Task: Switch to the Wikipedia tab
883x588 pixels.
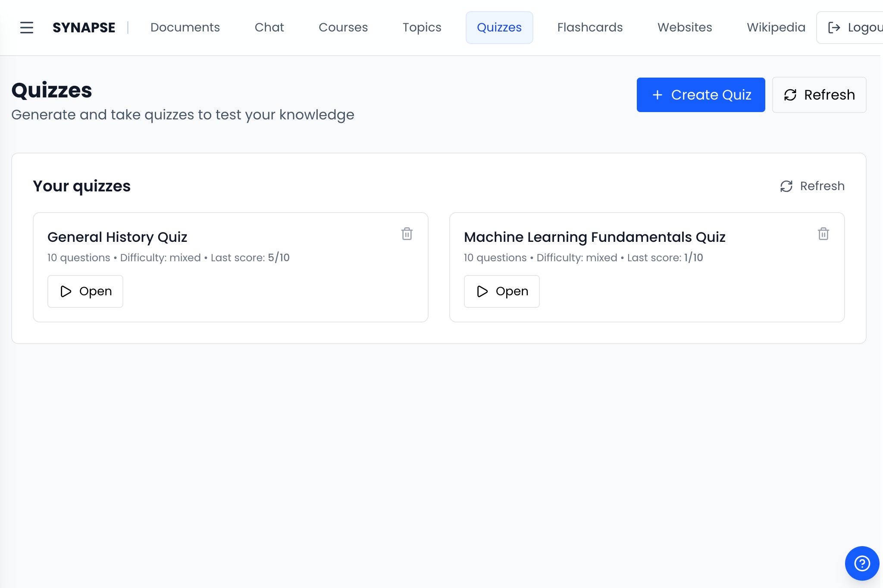Action: tap(776, 28)
